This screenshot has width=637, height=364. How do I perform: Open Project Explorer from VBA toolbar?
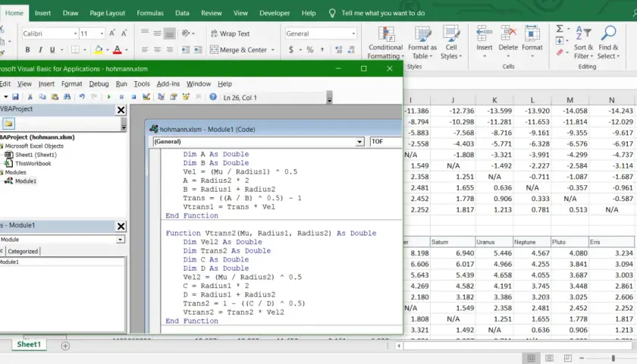coord(162,97)
